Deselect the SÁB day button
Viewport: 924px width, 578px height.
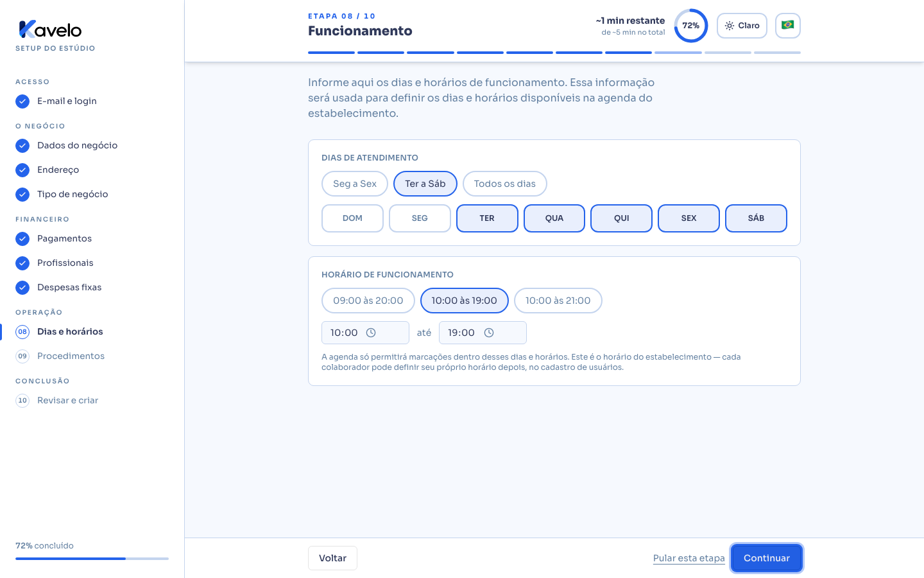(x=756, y=218)
